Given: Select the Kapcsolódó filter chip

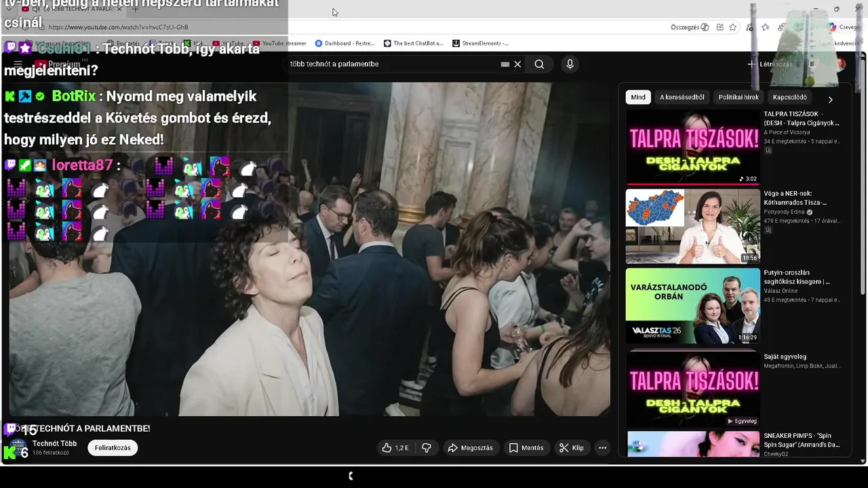Looking at the screenshot, I should pos(790,97).
